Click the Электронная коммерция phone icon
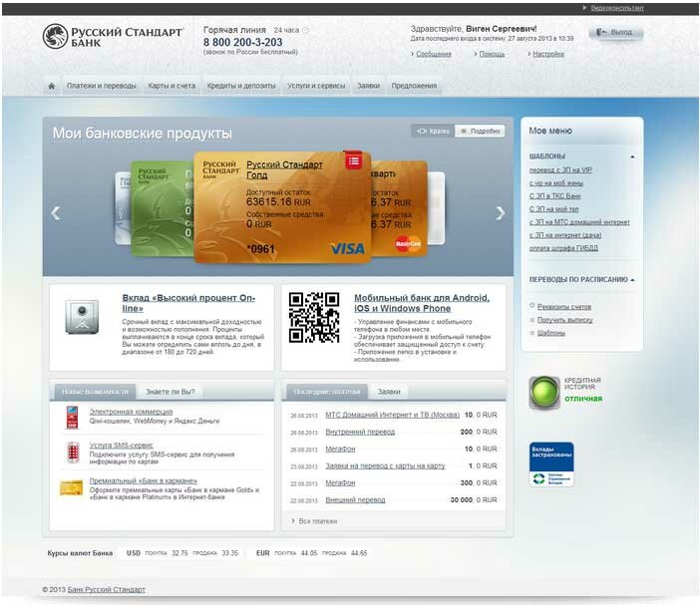The height and width of the screenshot is (605, 700). click(72, 418)
